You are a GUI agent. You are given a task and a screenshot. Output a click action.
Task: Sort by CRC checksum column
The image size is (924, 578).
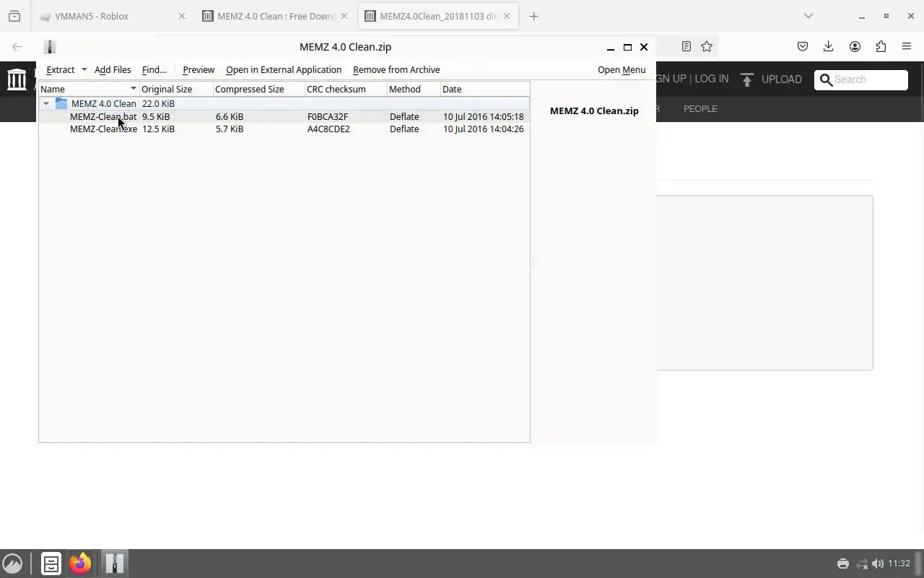346,89
